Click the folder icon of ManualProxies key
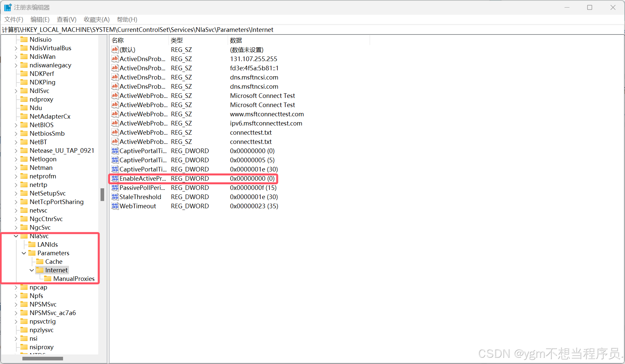Image resolution: width=625 pixels, height=364 pixels. 48,279
